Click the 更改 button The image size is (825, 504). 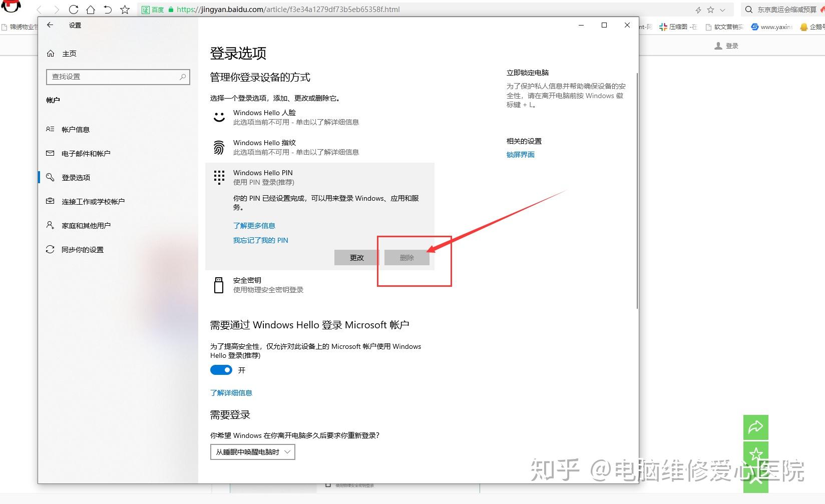click(356, 257)
